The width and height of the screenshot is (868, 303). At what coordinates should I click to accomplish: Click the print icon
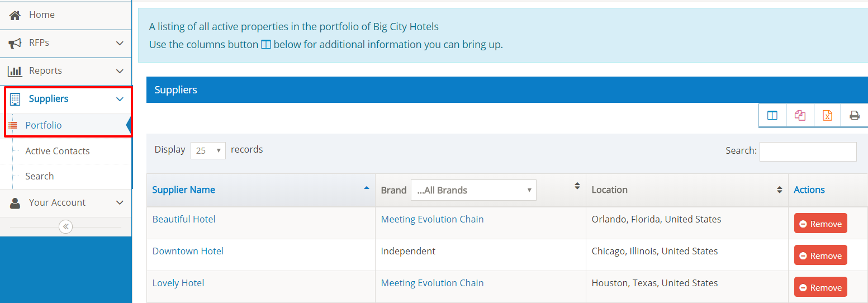pyautogui.click(x=855, y=116)
